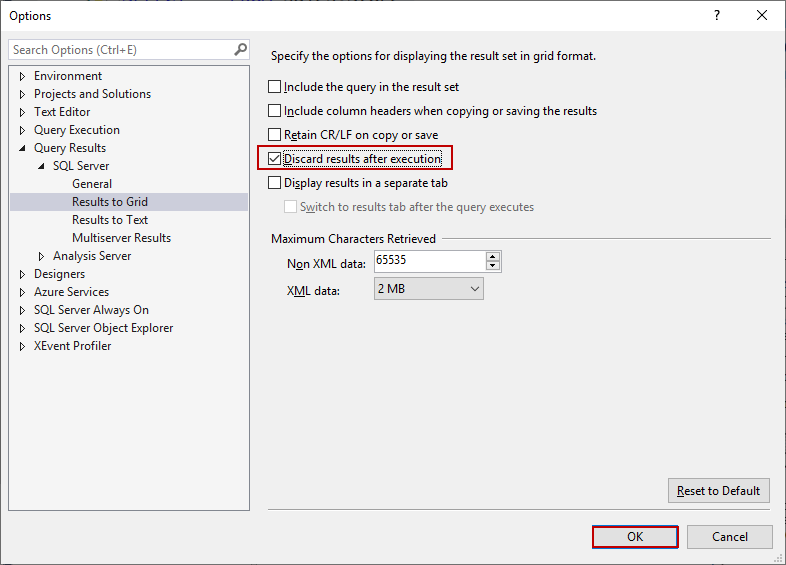The height and width of the screenshot is (565, 786).
Task: Enable Display results in a separate tab
Action: tap(275, 183)
